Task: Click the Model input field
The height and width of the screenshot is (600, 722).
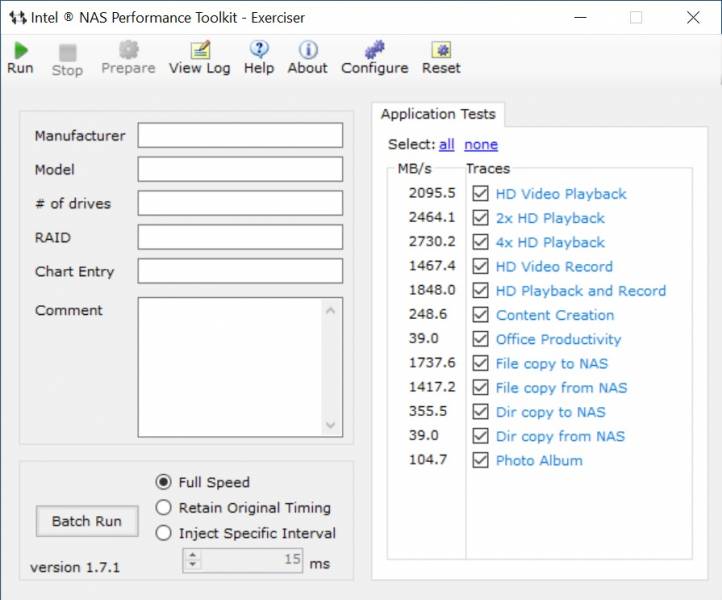Action: click(240, 169)
